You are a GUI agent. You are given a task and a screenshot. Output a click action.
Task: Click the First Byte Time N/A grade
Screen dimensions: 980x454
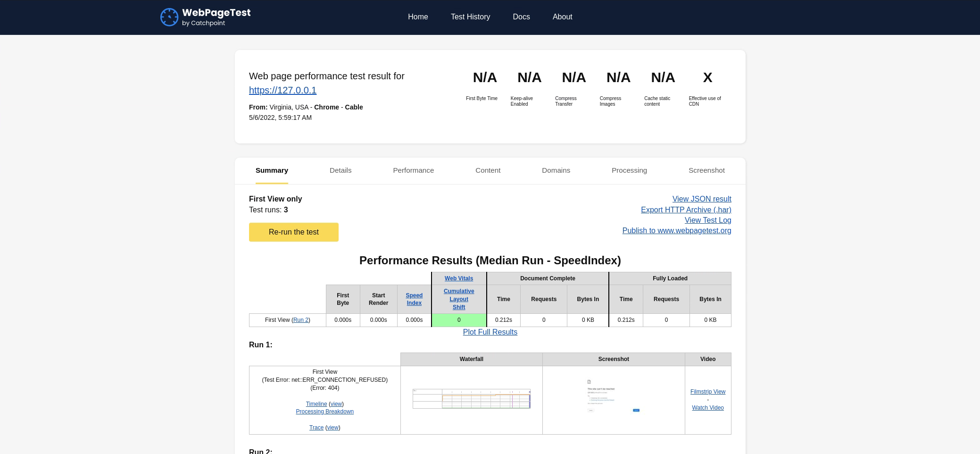coord(485,77)
